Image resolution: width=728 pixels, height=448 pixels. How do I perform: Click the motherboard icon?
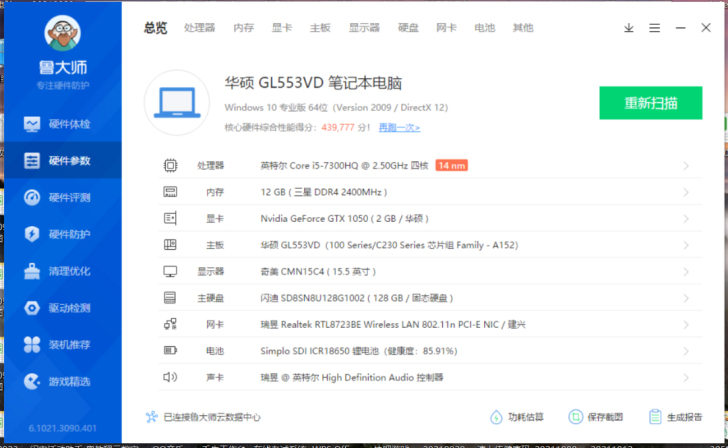[x=170, y=245]
